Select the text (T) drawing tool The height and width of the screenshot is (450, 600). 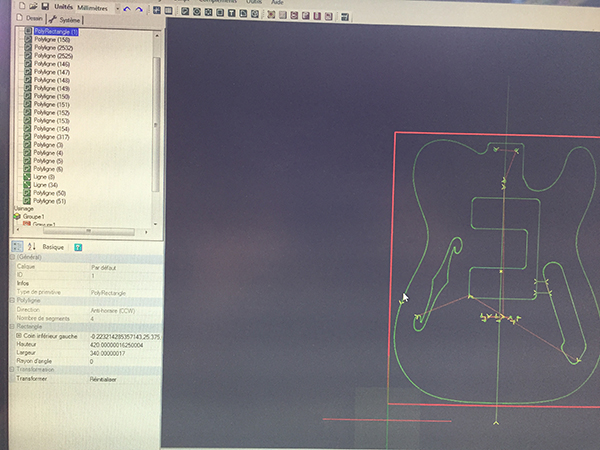coord(232,13)
